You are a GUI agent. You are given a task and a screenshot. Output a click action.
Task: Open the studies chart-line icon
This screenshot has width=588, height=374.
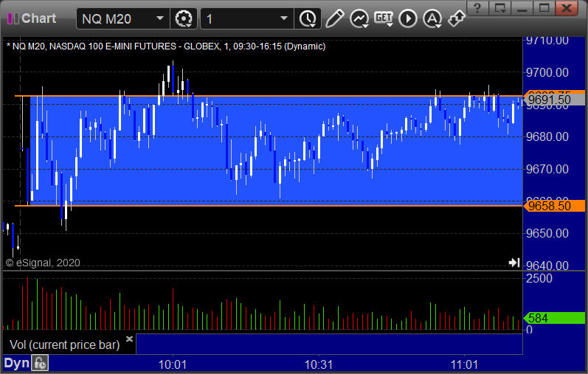pos(359,18)
